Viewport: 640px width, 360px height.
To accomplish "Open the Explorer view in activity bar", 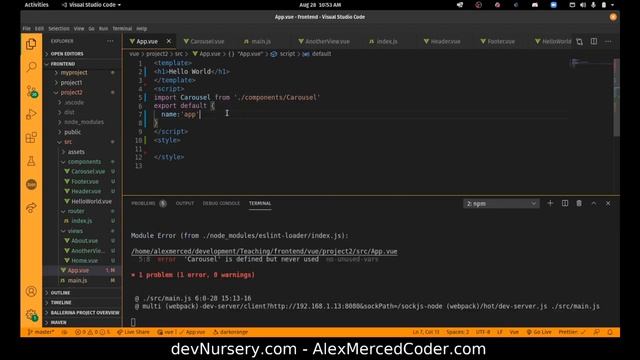I will click(31, 44).
